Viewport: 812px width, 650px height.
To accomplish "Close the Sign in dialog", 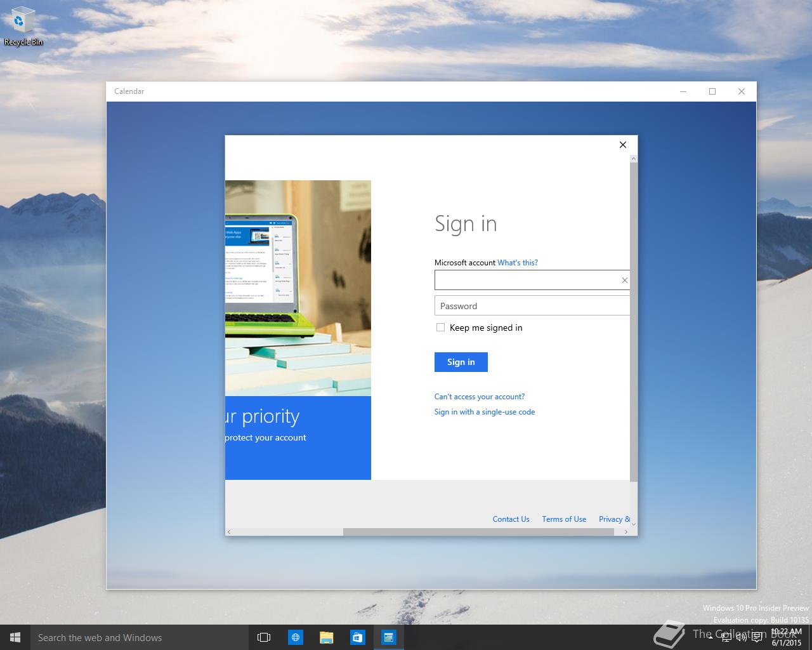I will 623,145.
